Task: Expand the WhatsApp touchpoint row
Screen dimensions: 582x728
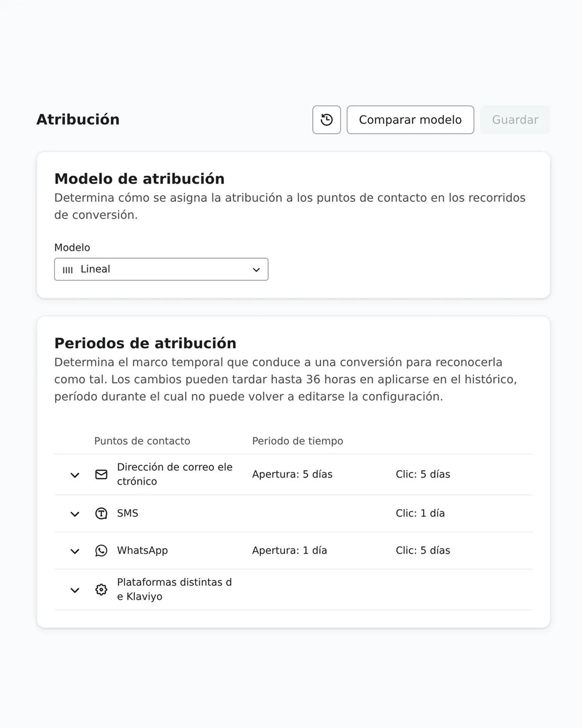Action: 75,551
